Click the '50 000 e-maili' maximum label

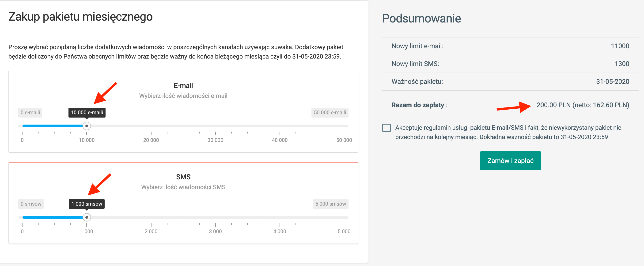(330, 113)
